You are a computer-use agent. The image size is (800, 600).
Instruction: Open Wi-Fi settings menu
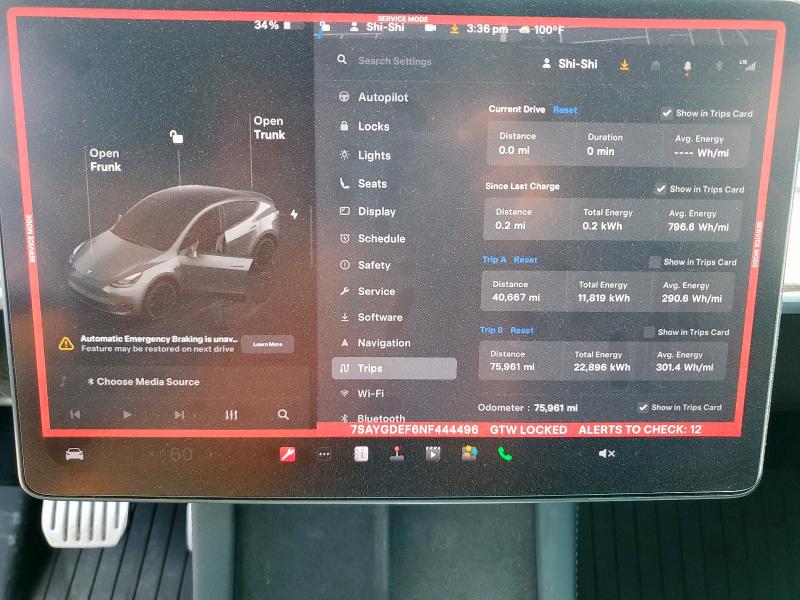[x=362, y=393]
